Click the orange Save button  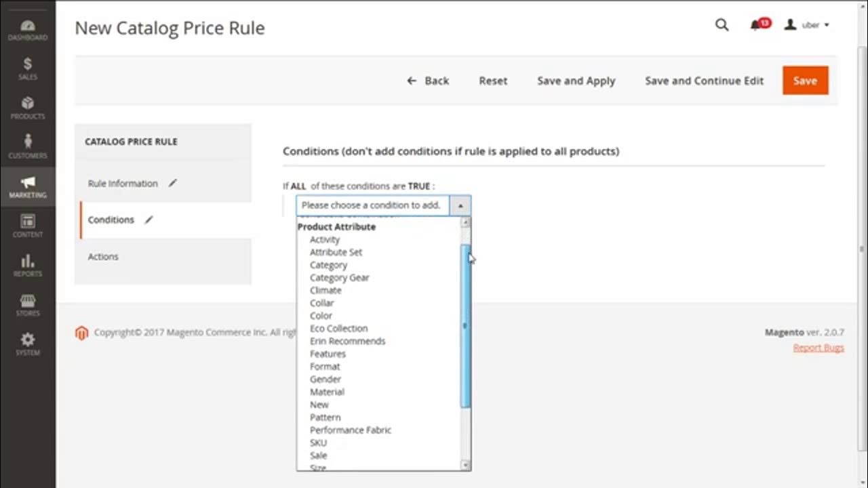point(805,81)
